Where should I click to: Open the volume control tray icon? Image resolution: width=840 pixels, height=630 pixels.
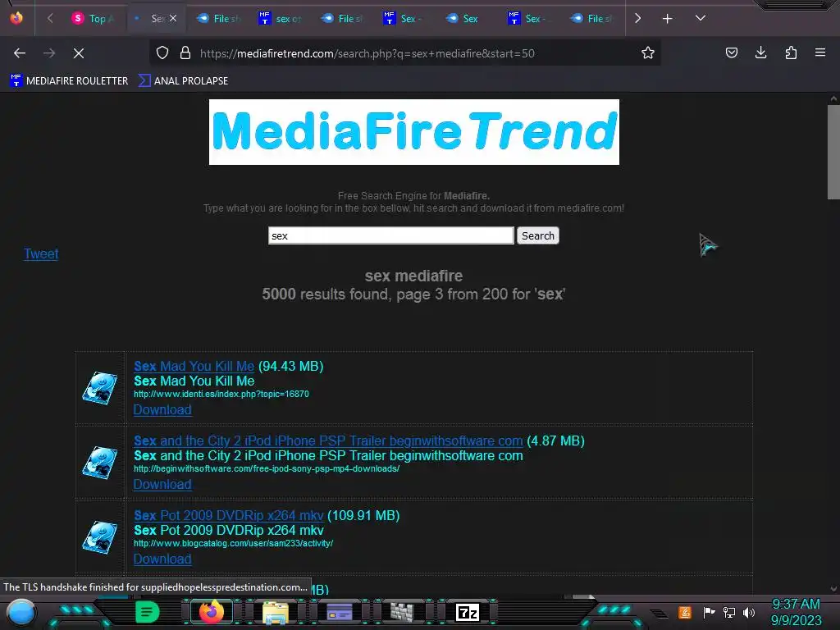tap(749, 612)
